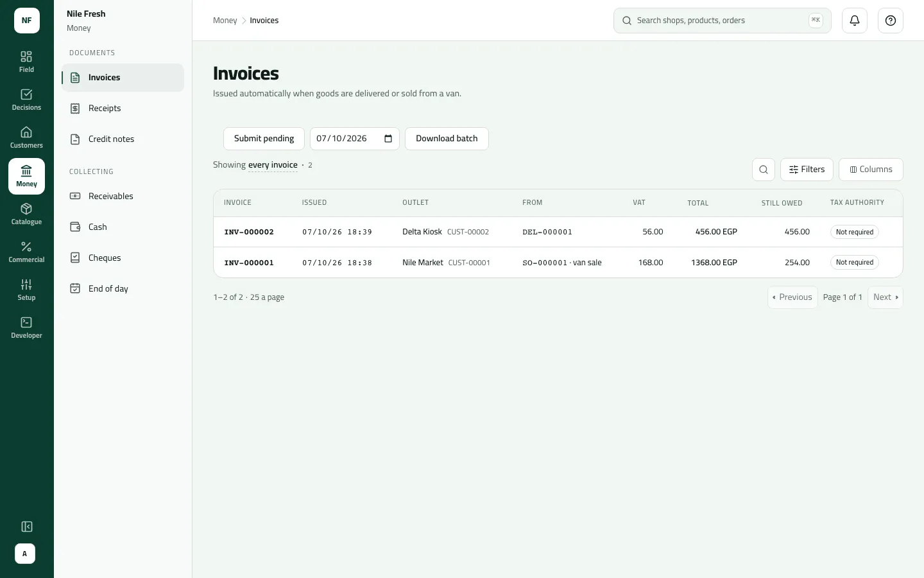Viewport: 924px width, 578px height.
Task: Click source reference DEL-000001
Action: [x=547, y=232]
